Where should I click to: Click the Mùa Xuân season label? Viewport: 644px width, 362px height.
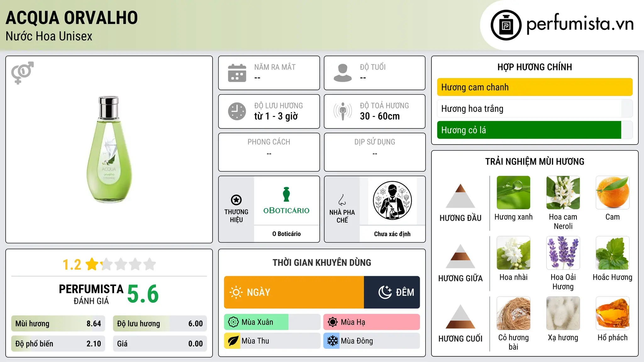point(257,322)
